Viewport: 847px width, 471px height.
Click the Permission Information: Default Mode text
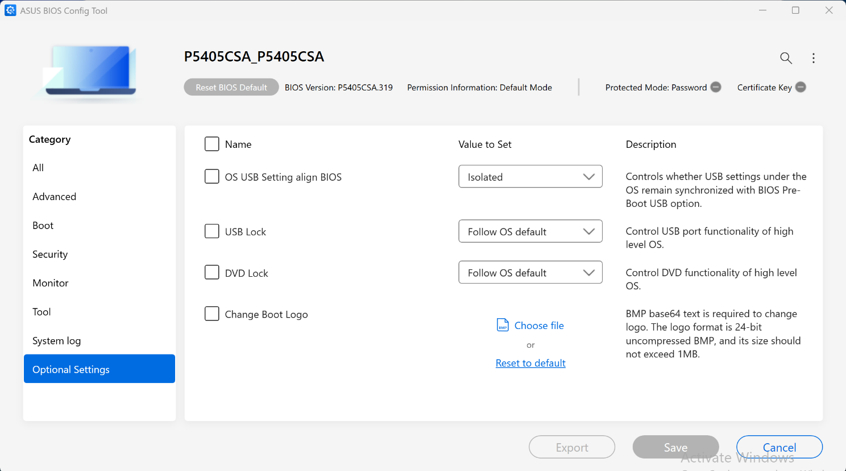(x=480, y=88)
